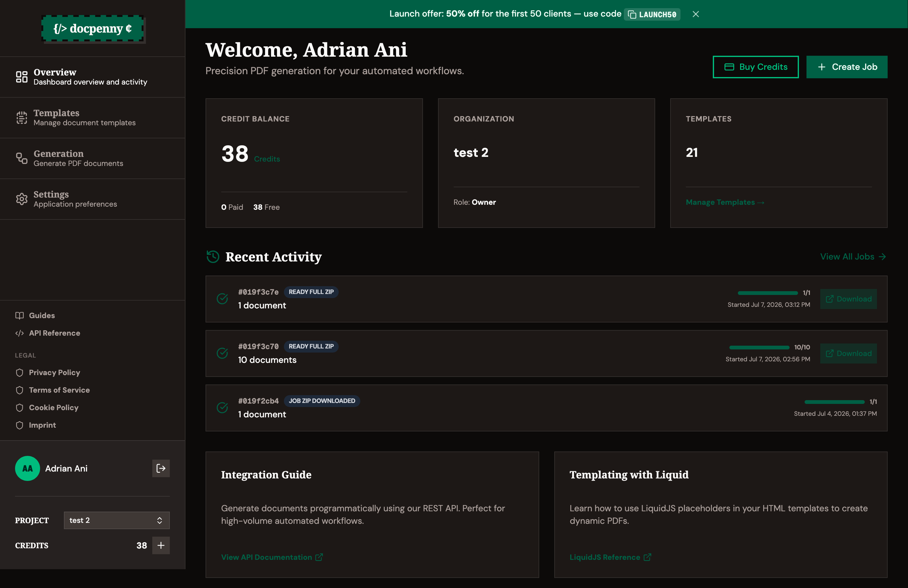Click the "Role: Owner" text
This screenshot has width=908, height=588.
(475, 202)
